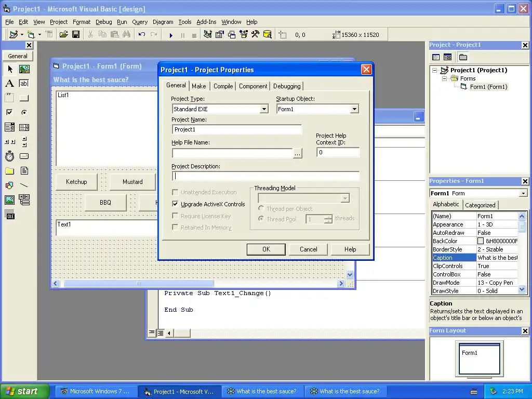Select the Shape tool in toolbox
The image size is (532, 399).
coord(10,185)
